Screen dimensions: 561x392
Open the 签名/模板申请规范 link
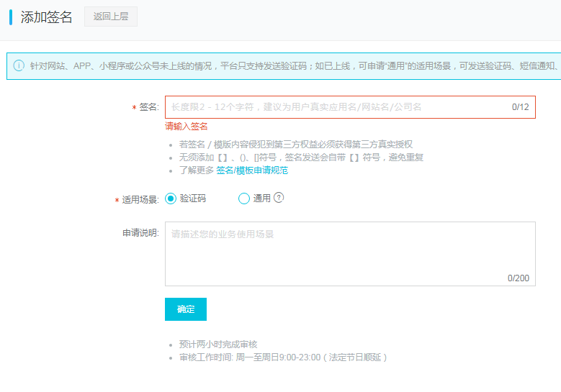pos(252,170)
